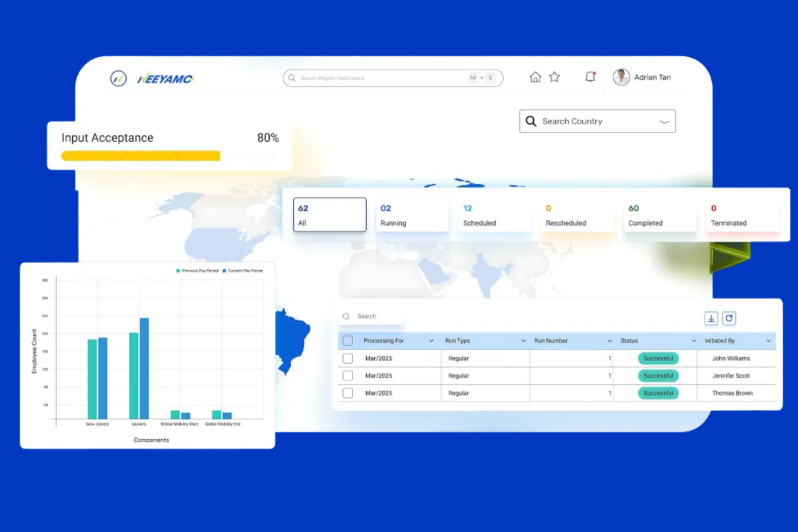Select the 12 Scheduled tab
This screenshot has width=798, height=532.
tap(495, 215)
